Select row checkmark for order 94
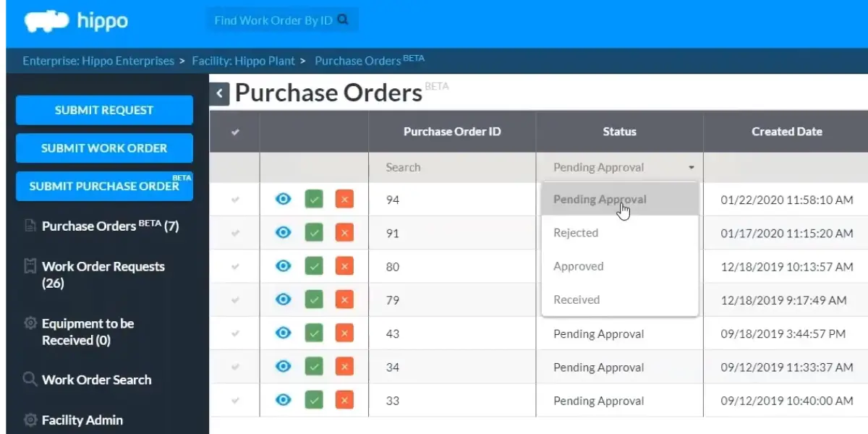The width and height of the screenshot is (868, 434). tap(234, 200)
